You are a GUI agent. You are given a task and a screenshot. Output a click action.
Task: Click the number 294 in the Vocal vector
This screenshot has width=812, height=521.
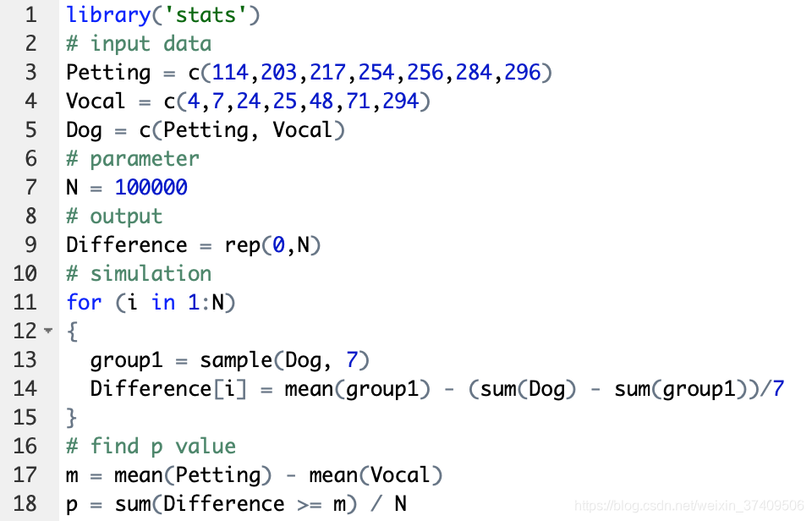pyautogui.click(x=401, y=101)
